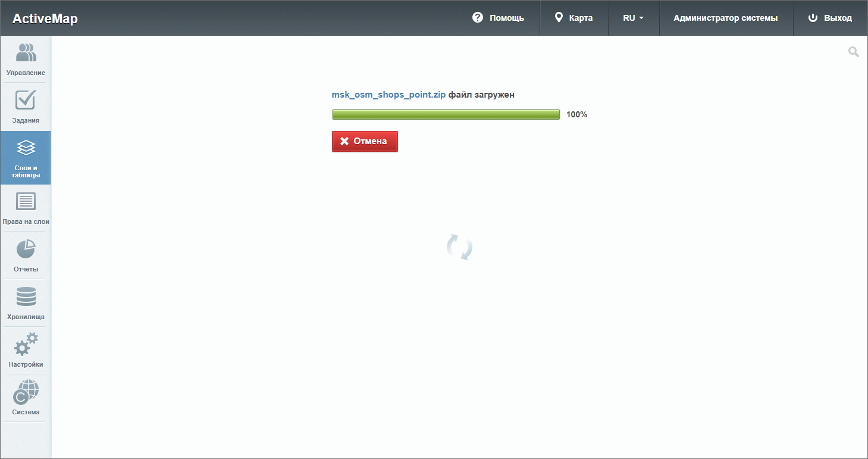Click the loading spinner in the center
This screenshot has width=868, height=459.
(459, 247)
